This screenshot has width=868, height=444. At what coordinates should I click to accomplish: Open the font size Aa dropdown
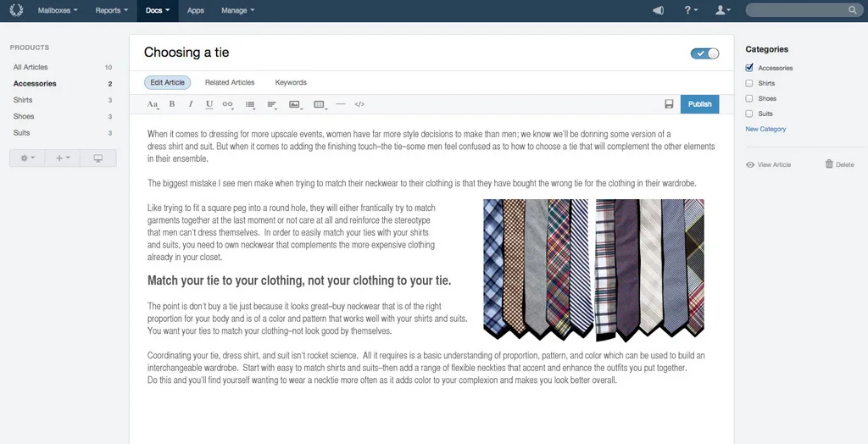153,104
